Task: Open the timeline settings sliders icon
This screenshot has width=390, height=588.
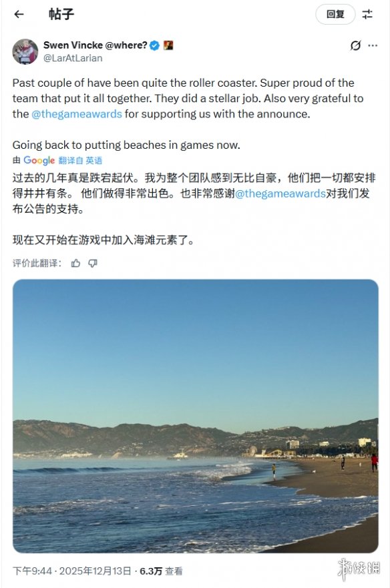Action: 367,15
